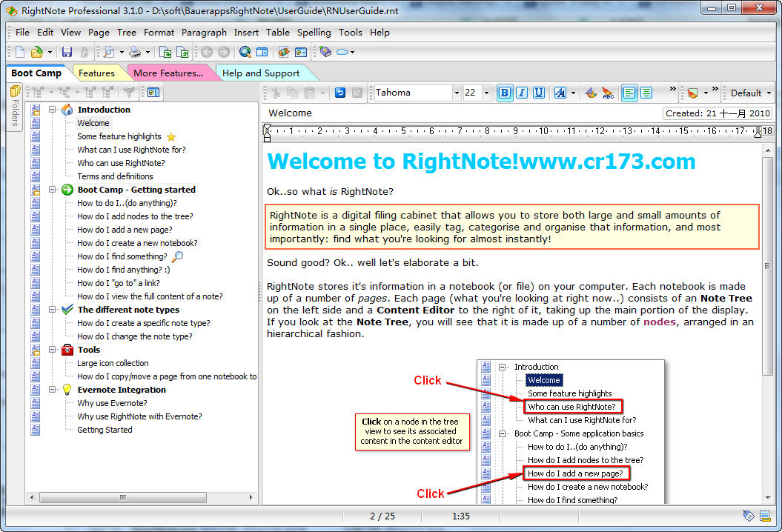
Task: Open the Tree menu
Action: (127, 33)
